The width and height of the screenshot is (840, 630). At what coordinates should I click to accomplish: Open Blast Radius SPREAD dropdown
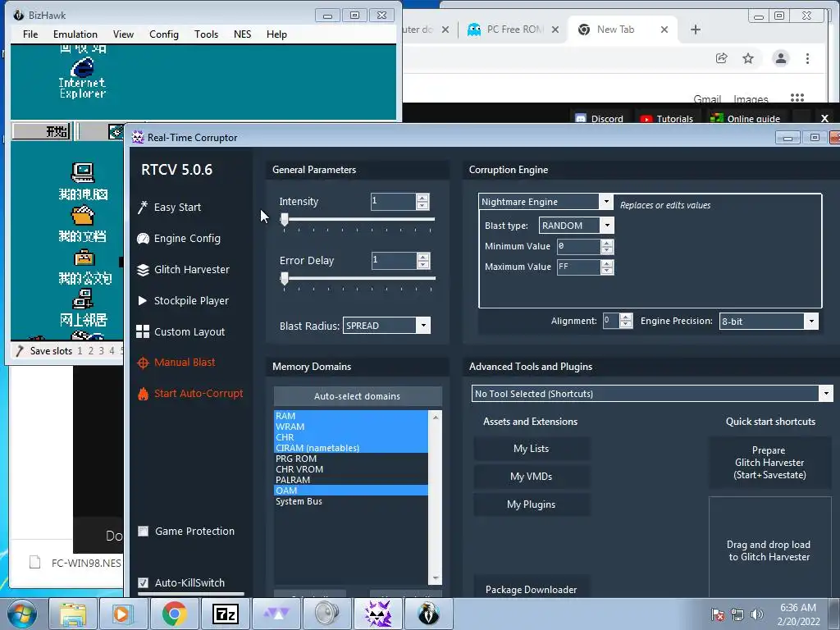click(x=423, y=325)
